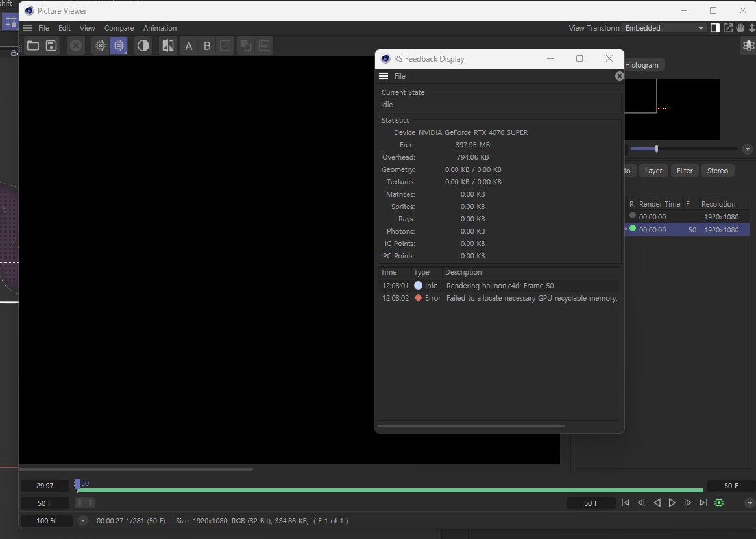The width and height of the screenshot is (756, 539).
Task: Switch to the Stereo tab
Action: point(718,171)
